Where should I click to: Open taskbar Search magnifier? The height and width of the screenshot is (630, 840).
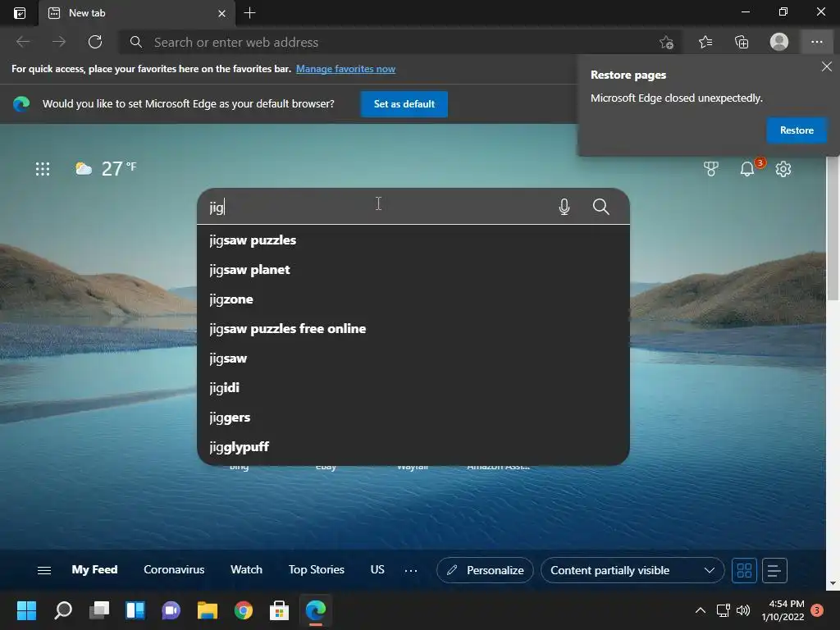pos(63,610)
